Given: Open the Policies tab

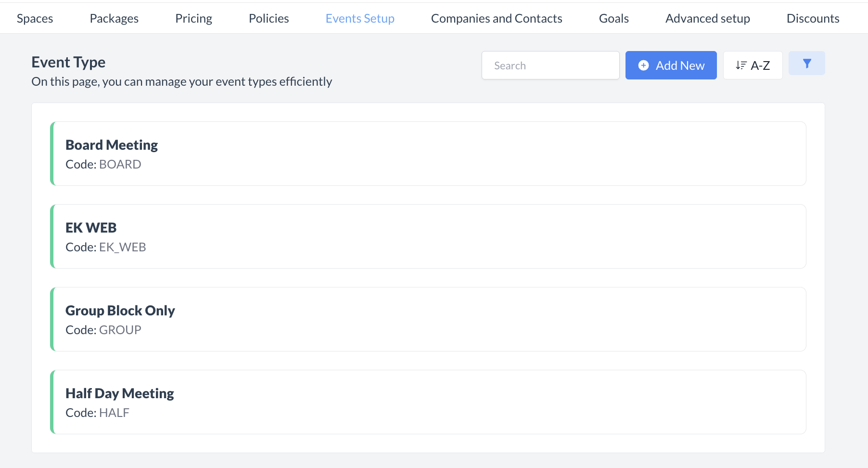Looking at the screenshot, I should click(x=268, y=18).
